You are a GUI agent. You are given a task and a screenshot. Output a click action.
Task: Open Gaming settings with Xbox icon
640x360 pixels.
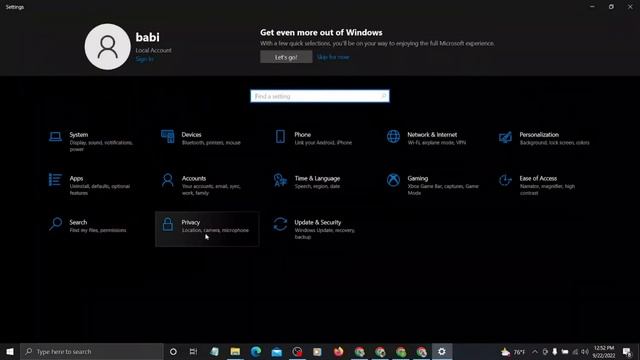(432, 185)
